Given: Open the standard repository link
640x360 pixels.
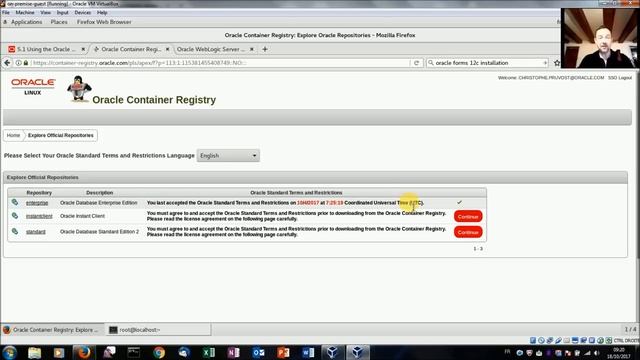Looking at the screenshot, I should pyautogui.click(x=36, y=232).
